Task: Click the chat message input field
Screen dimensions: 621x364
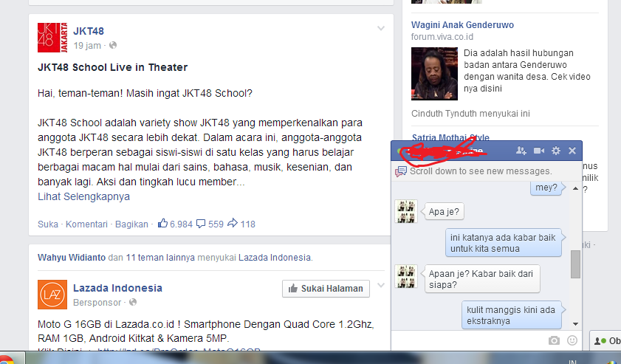Action: tap(467, 340)
